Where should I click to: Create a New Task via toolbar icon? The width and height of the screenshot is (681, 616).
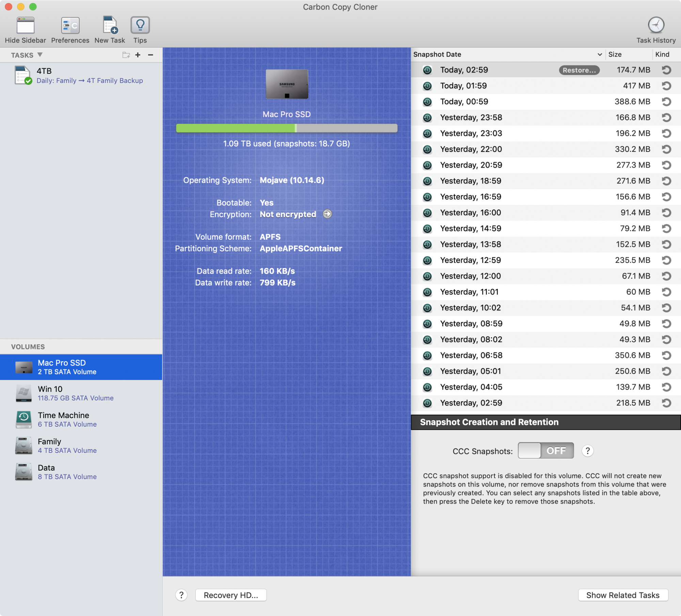110,26
